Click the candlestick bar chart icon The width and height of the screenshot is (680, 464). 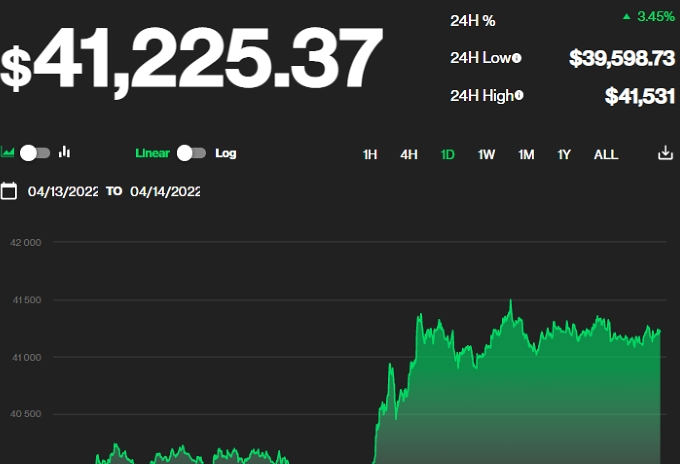point(64,151)
